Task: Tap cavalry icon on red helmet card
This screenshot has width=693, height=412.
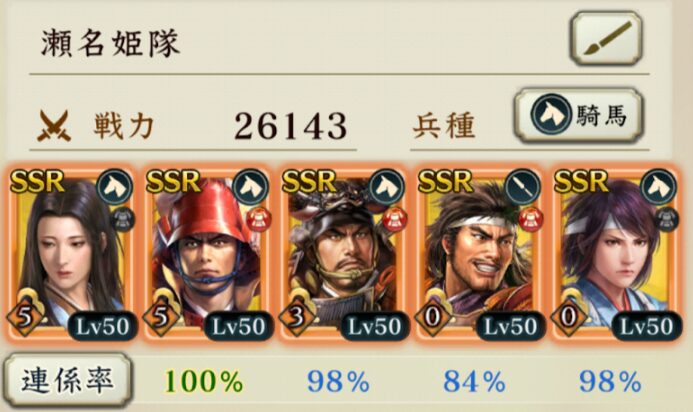Action: coord(251,188)
